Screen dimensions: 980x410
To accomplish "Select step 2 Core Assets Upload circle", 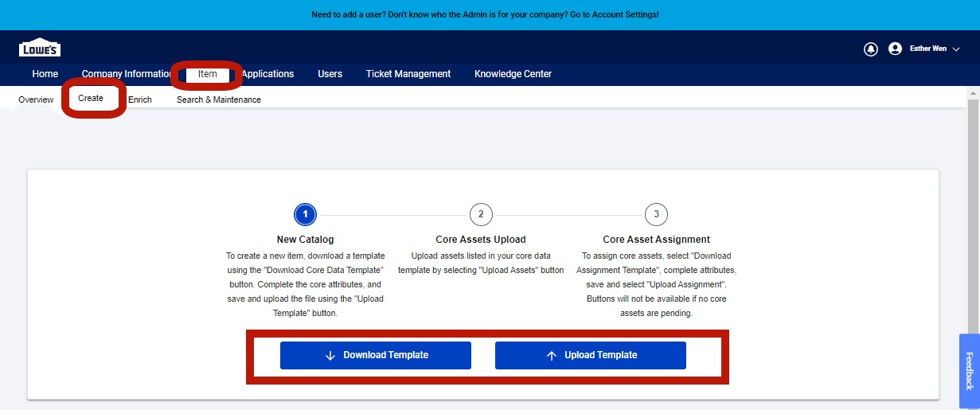I will pyautogui.click(x=481, y=214).
